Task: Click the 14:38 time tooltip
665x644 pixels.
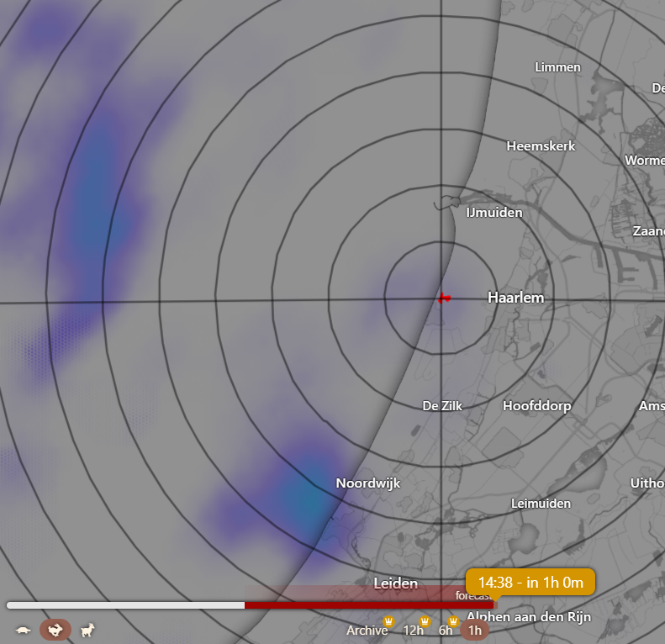Action: (x=530, y=582)
